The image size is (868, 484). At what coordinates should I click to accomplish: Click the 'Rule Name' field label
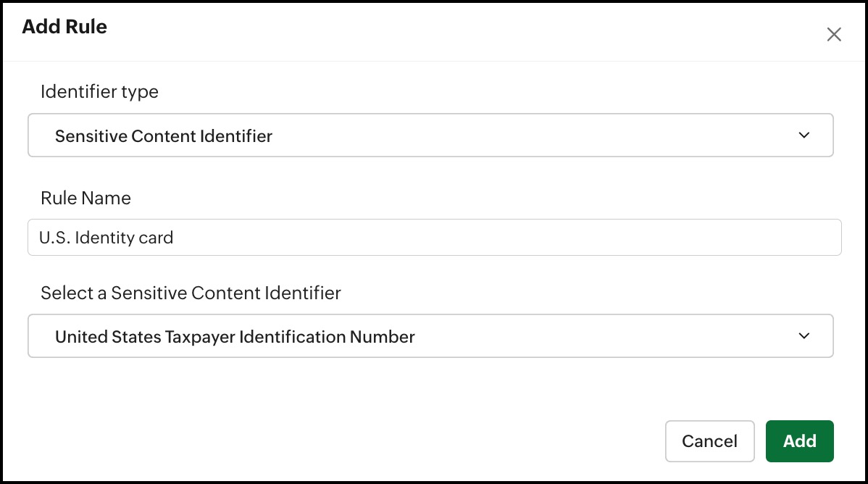tap(85, 198)
